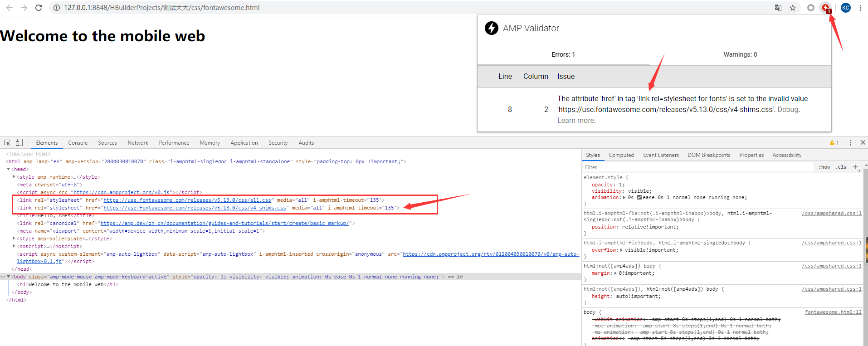
Task: Go back with the browser back arrow
Action: click(10, 8)
